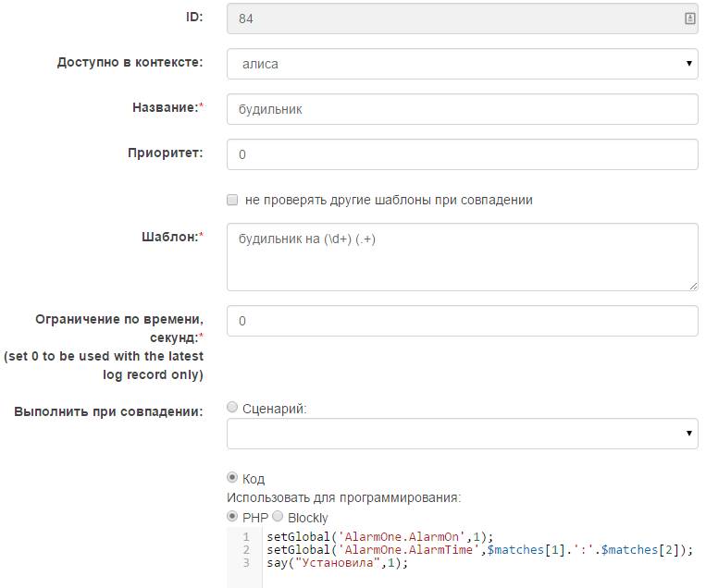Click the disabled ID field showing 84

pyautogui.click(x=444, y=18)
